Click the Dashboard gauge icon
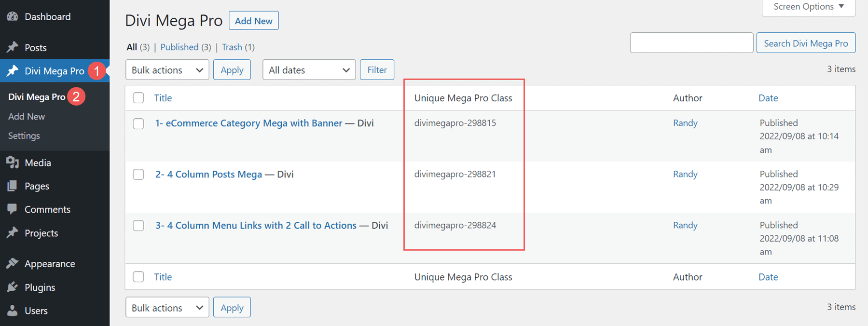Image resolution: width=868 pixels, height=326 pixels. click(13, 16)
